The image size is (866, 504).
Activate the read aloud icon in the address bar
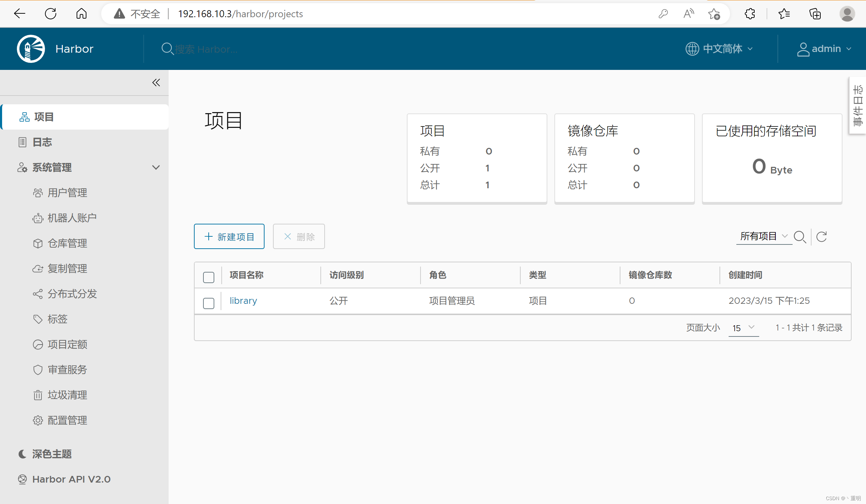pos(689,14)
